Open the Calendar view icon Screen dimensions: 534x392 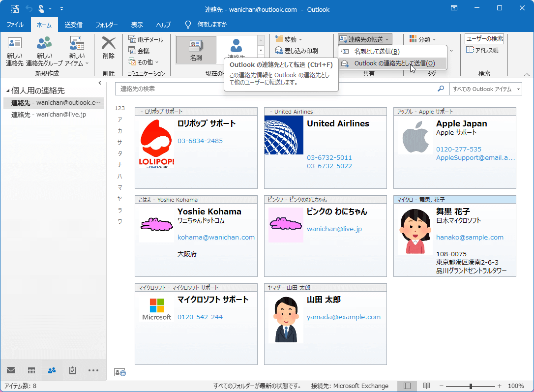coord(30,371)
